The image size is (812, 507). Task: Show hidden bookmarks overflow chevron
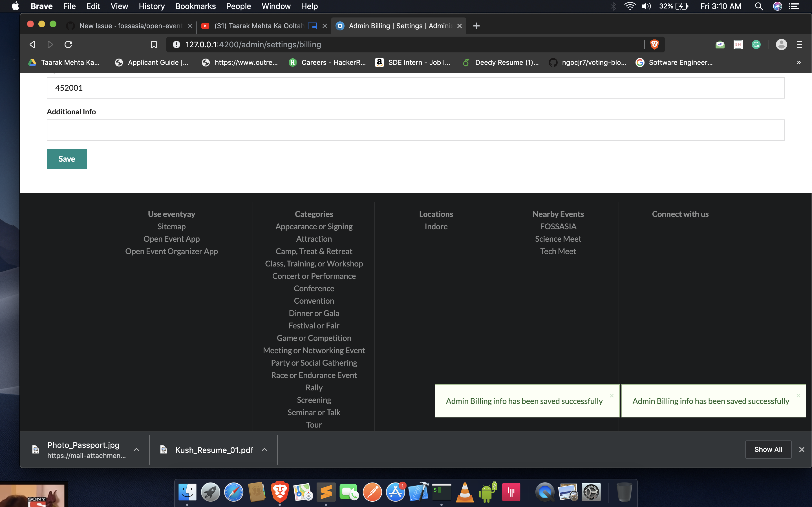click(x=798, y=62)
